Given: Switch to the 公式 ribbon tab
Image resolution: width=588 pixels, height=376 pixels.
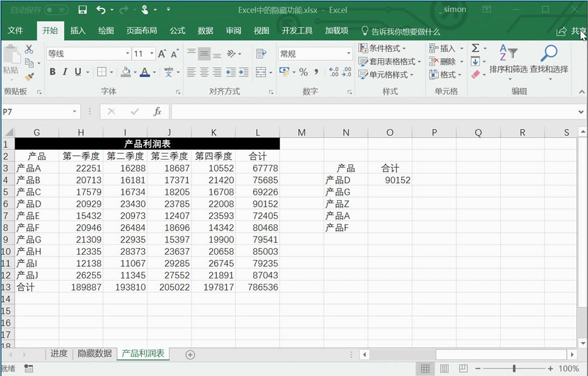Looking at the screenshot, I should pyautogui.click(x=177, y=30).
